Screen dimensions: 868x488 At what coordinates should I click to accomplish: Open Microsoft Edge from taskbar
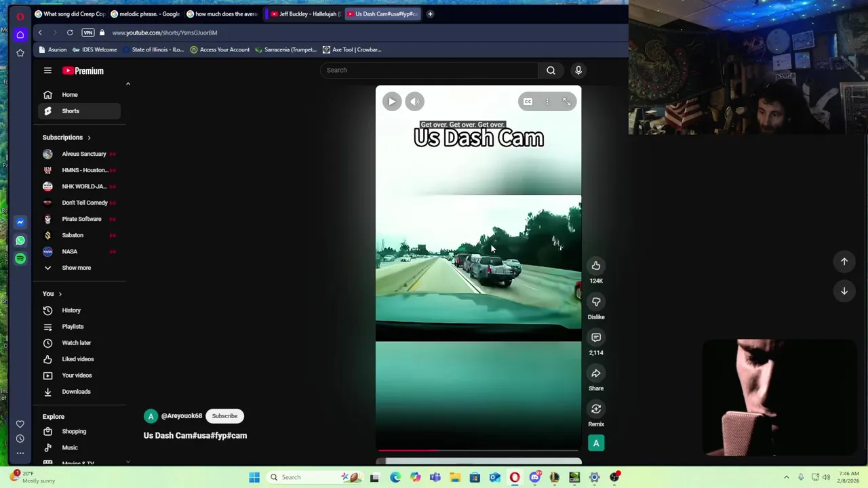tap(395, 478)
